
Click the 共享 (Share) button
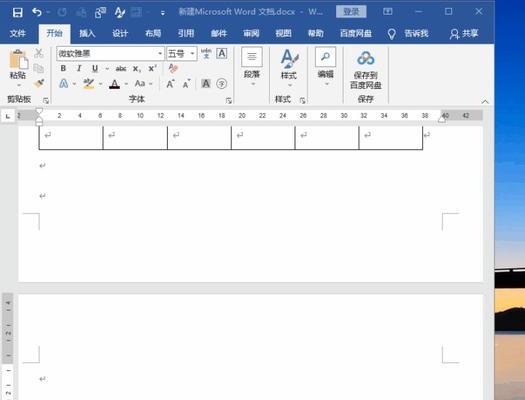(464, 33)
